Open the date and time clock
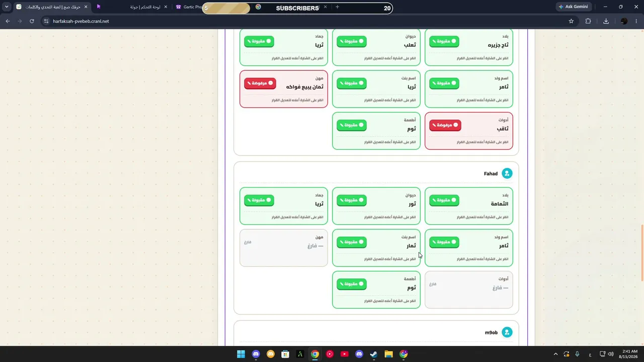Image resolution: width=644 pixels, height=362 pixels. pyautogui.click(x=629, y=354)
